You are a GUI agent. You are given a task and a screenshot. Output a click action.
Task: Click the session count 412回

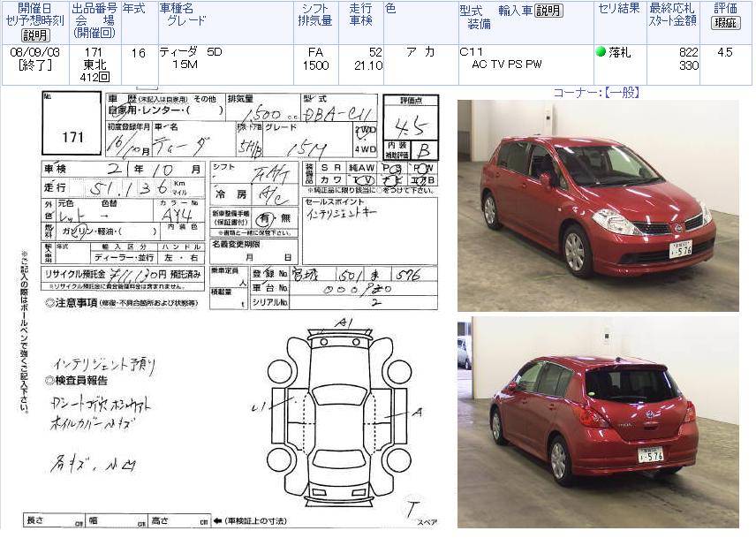(x=94, y=77)
